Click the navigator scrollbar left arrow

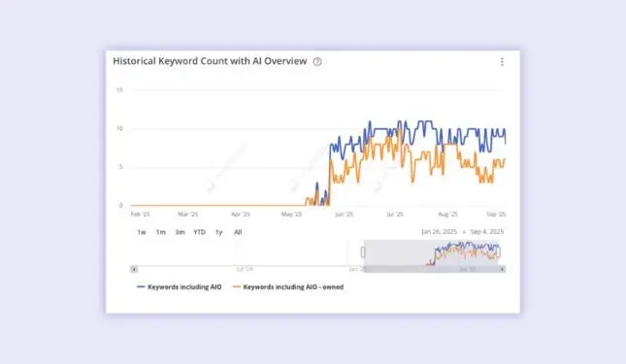tap(134, 270)
